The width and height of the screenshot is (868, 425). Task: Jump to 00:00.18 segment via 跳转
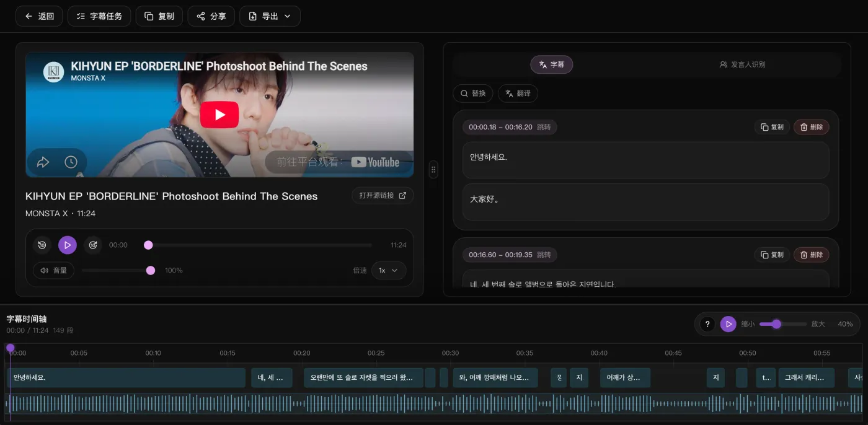[x=544, y=127]
